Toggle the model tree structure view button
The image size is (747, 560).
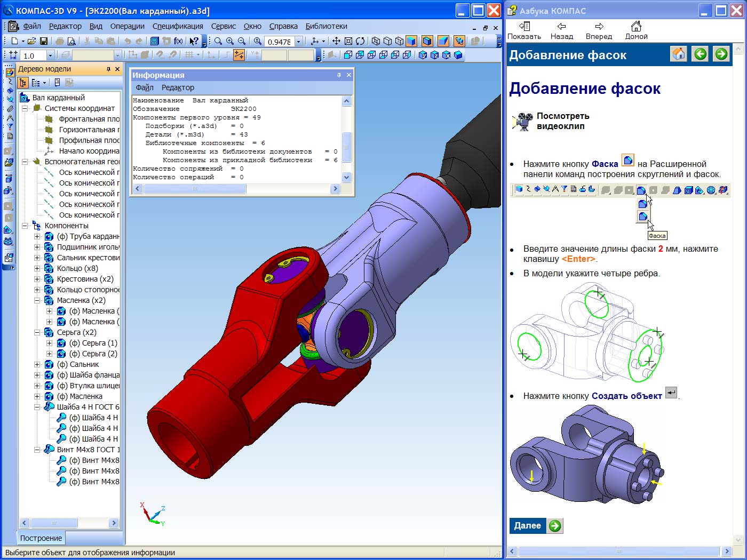click(x=23, y=83)
